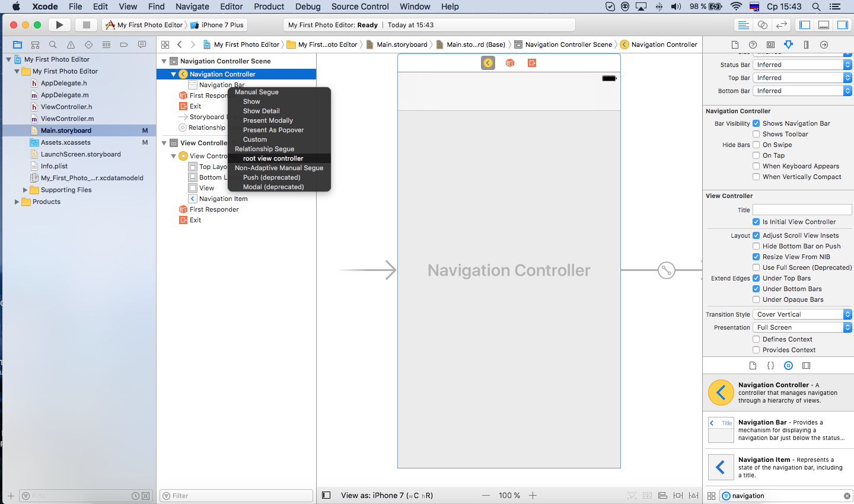Enable Shows Toolbar
The height and width of the screenshot is (504, 854).
click(x=756, y=134)
